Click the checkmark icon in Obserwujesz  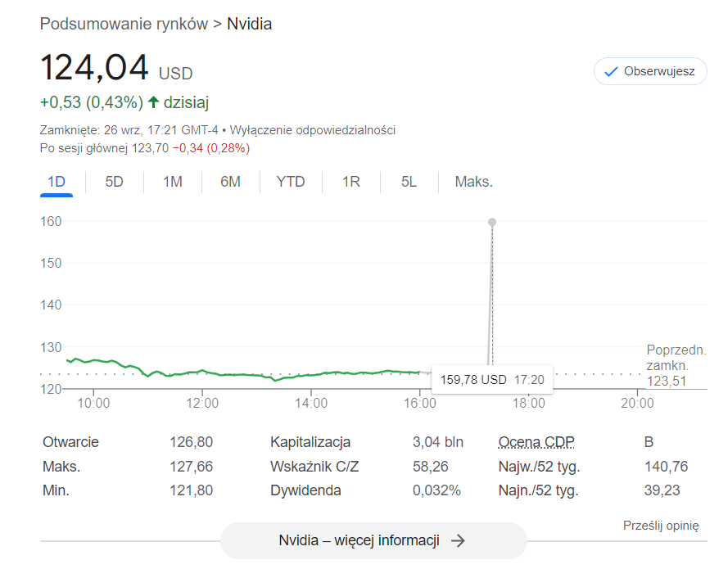point(610,71)
